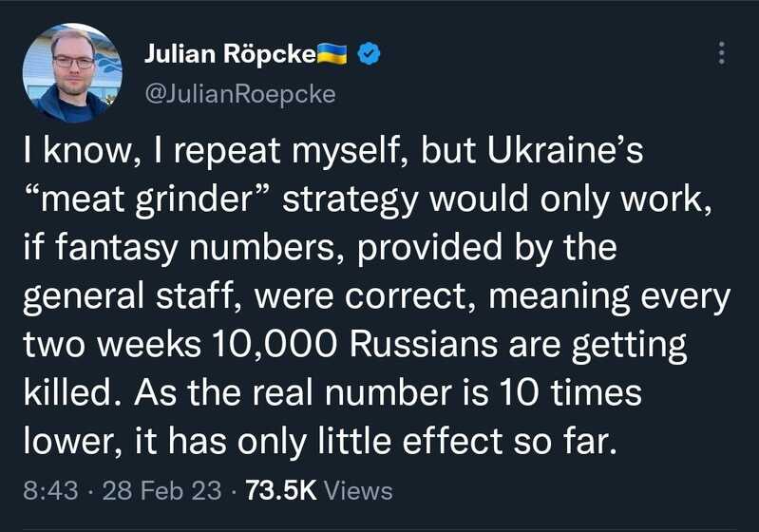View analytics via the 73.5K count
Image resolution: width=759 pixels, height=532 pixels.
(x=281, y=490)
